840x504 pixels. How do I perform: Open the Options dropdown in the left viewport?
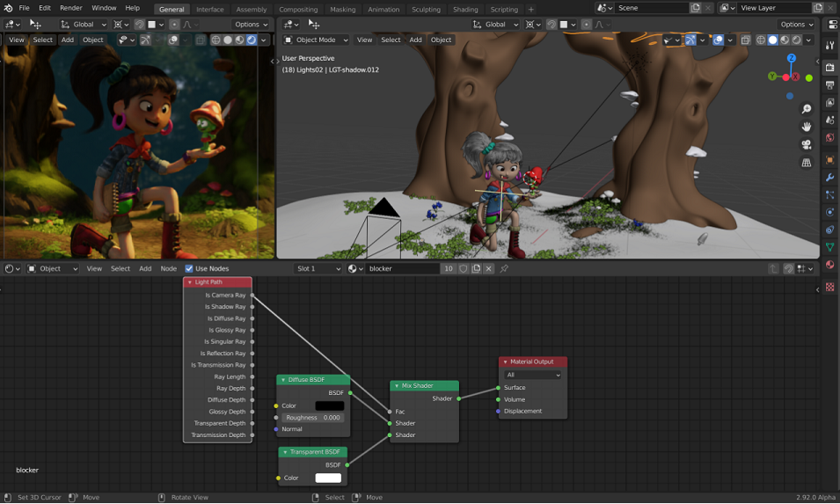(252, 25)
